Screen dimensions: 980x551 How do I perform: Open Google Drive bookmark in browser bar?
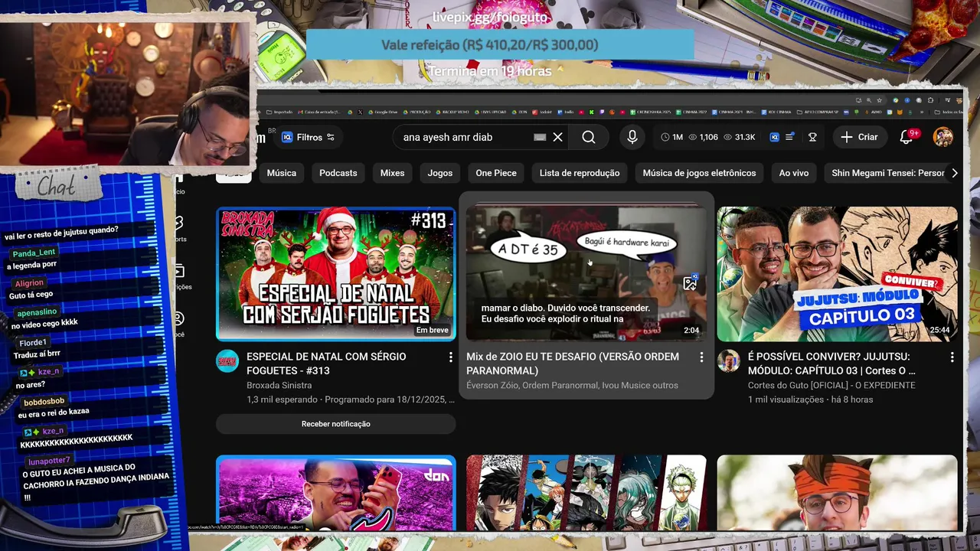pos(383,112)
